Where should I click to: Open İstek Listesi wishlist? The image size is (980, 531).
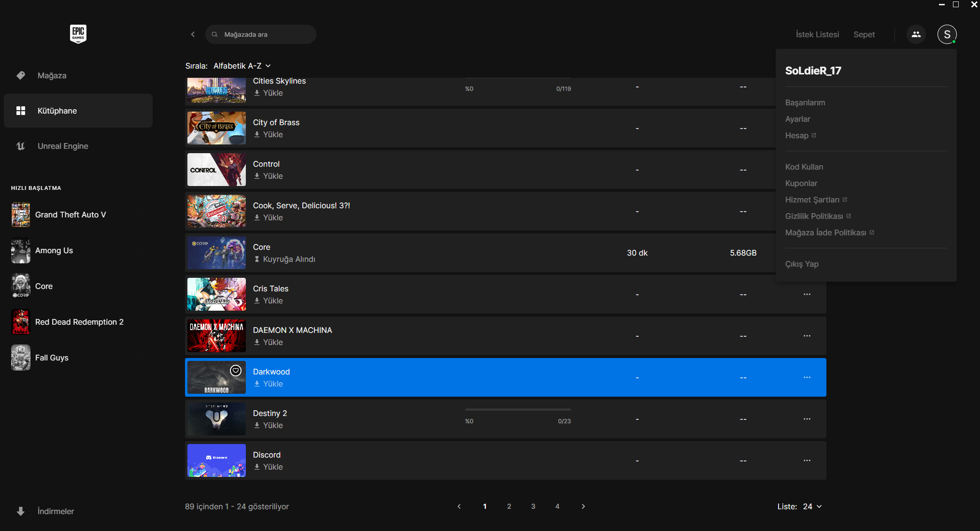pyautogui.click(x=817, y=34)
